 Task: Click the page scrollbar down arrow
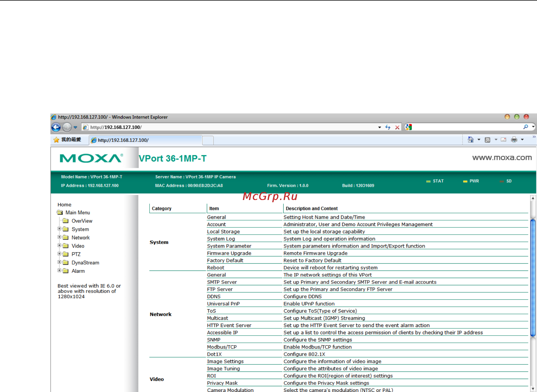pos(533,389)
